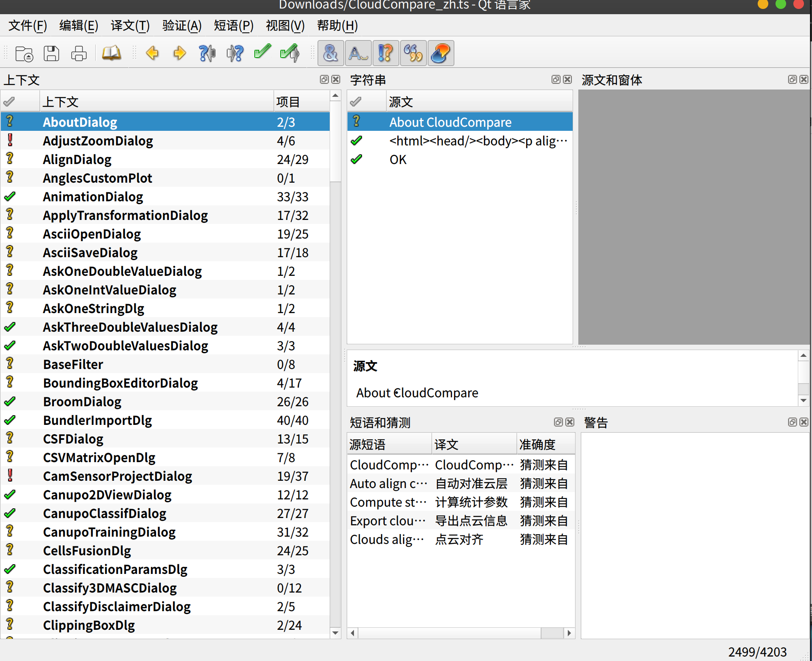
Task: Open the 编辑(E) menu
Action: [79, 26]
